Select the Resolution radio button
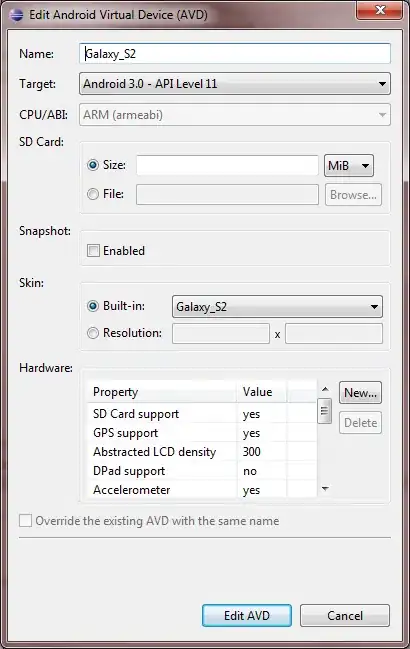The height and width of the screenshot is (649, 410). [x=93, y=333]
